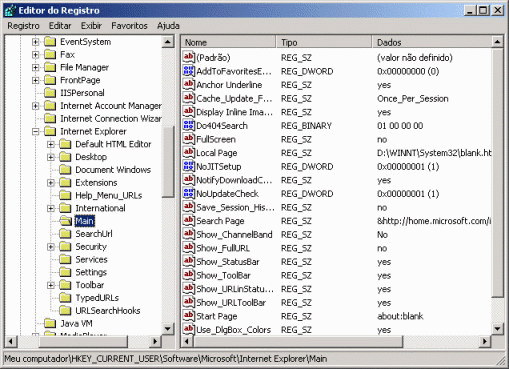Click tree pane scroll up arrow
Image resolution: width=509 pixels, height=369 pixels.
tap(168, 42)
